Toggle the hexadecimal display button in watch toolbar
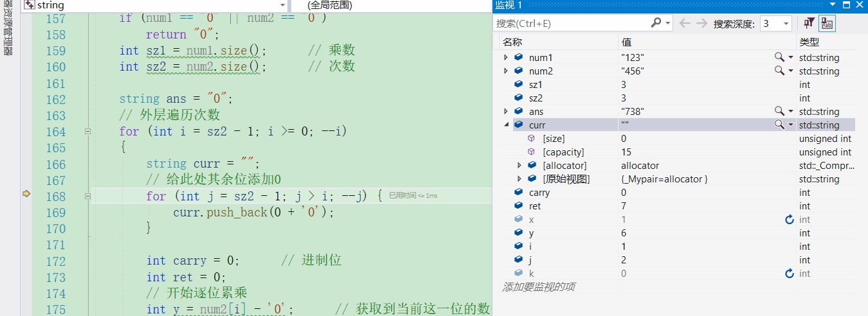The width and height of the screenshot is (868, 316). pos(827,23)
